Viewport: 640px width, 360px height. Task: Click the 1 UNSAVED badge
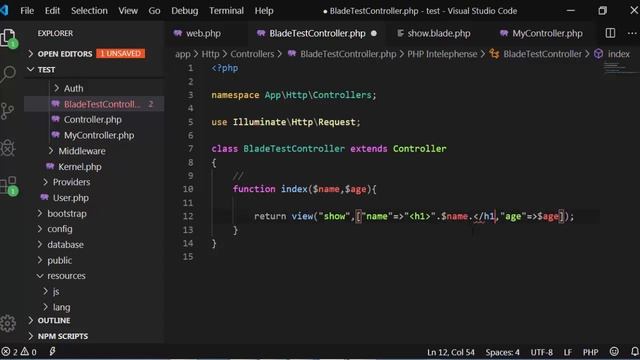pos(120,53)
